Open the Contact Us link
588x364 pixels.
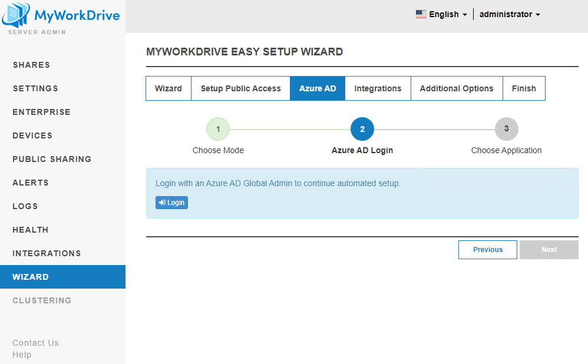[35, 342]
